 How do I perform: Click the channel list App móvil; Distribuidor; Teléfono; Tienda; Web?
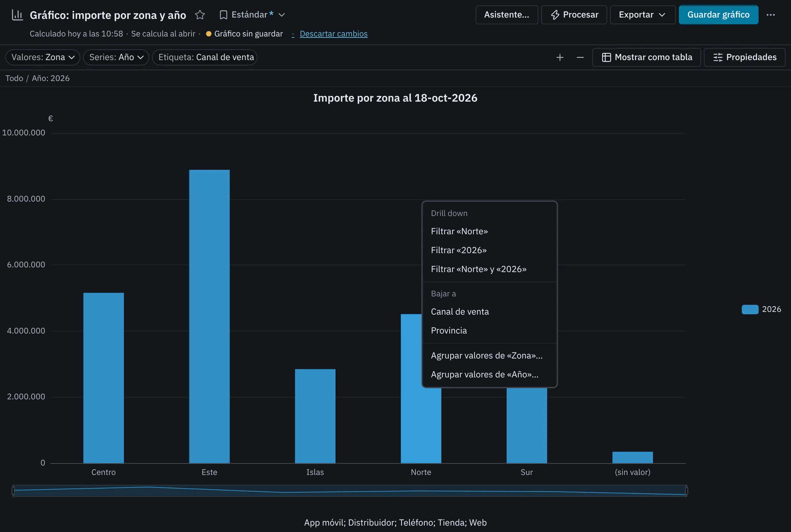pos(395,523)
